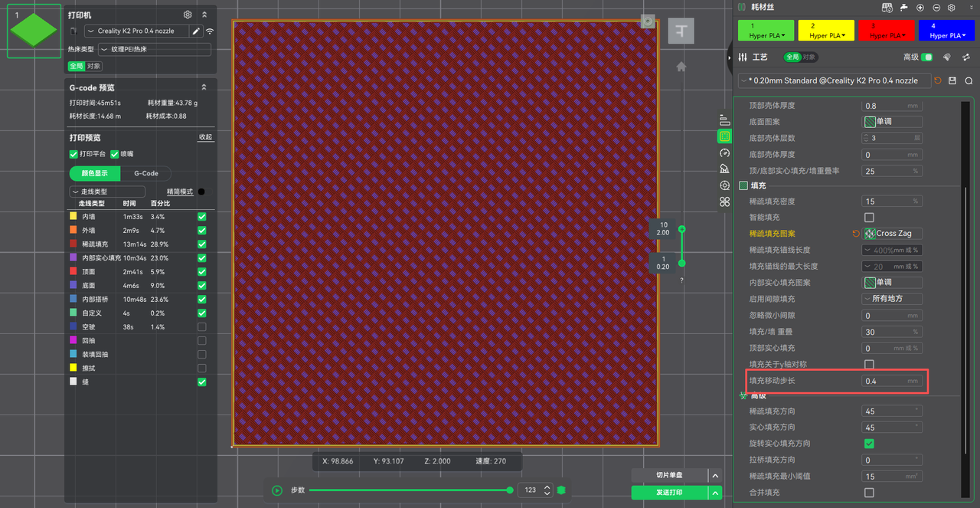Viewport: 980px width, 508px height.
Task: Open the Cross Zag infill pattern dropdown
Action: [x=893, y=234]
